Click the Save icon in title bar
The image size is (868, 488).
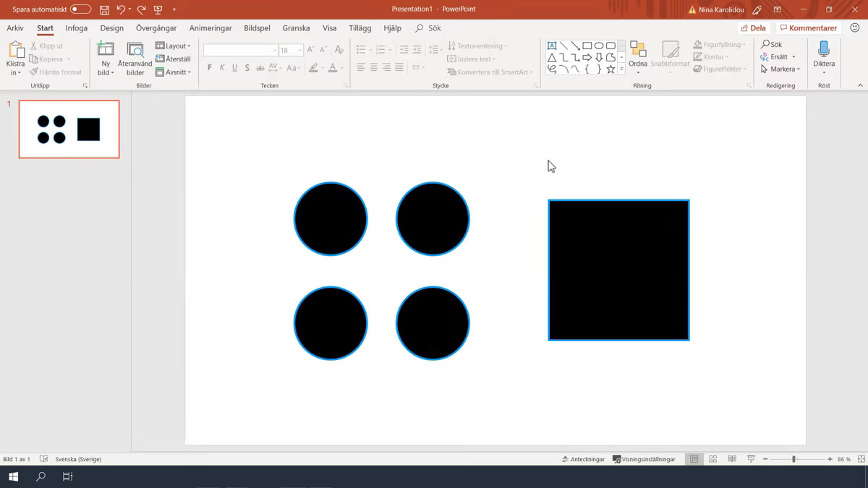[x=104, y=10]
